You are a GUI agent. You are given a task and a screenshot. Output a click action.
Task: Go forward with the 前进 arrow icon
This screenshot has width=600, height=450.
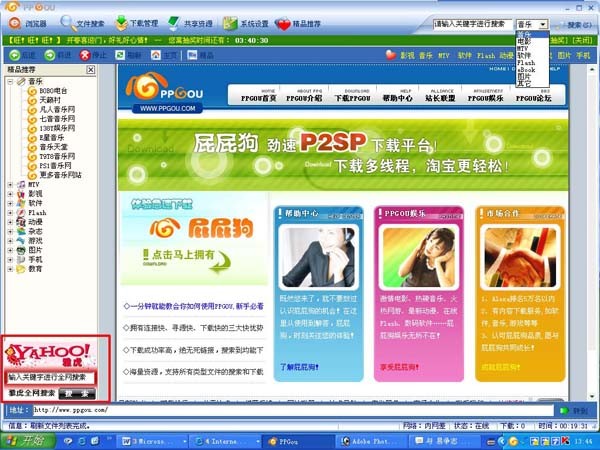pyautogui.click(x=50, y=55)
